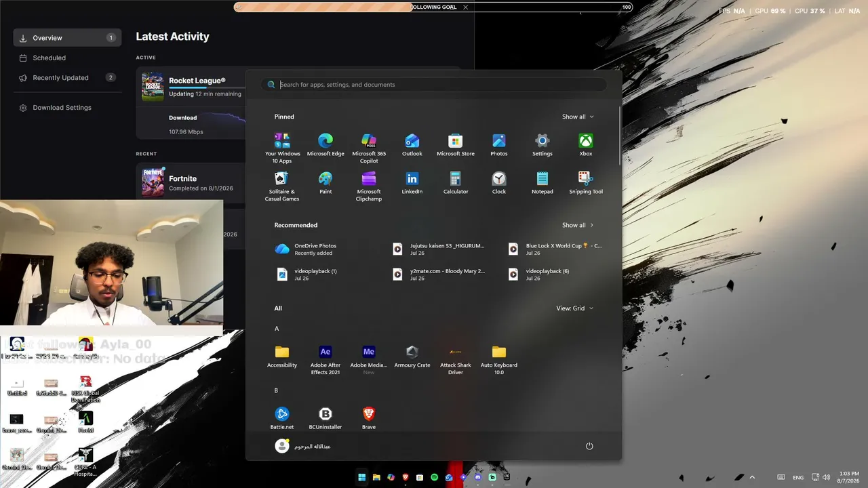Open File Explorer from the taskbar
Image resolution: width=868 pixels, height=488 pixels.
tap(376, 477)
